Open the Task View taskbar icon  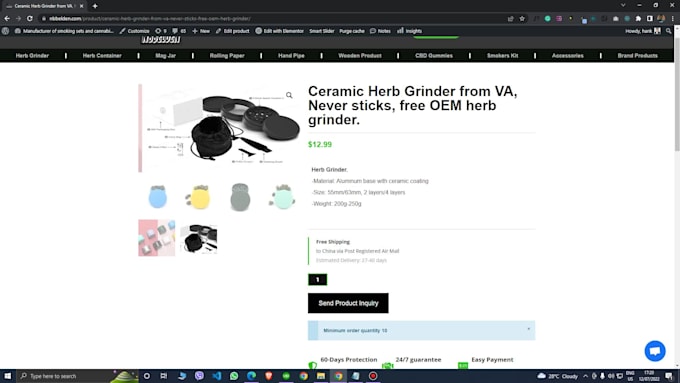click(163, 376)
